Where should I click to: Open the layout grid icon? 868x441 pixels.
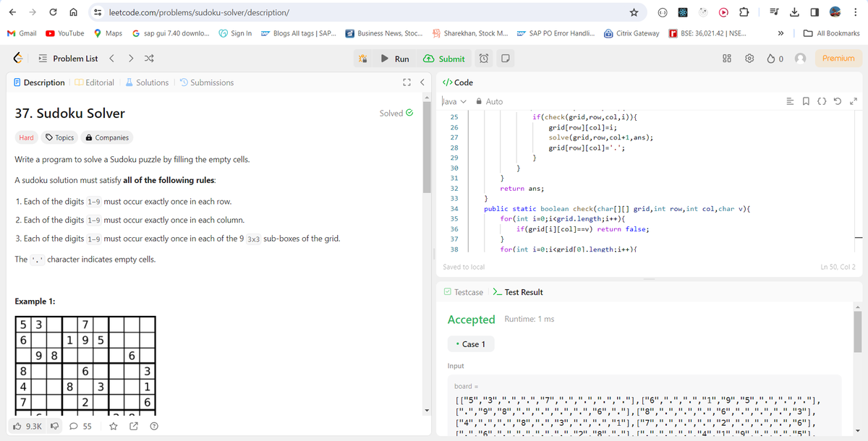(x=727, y=59)
